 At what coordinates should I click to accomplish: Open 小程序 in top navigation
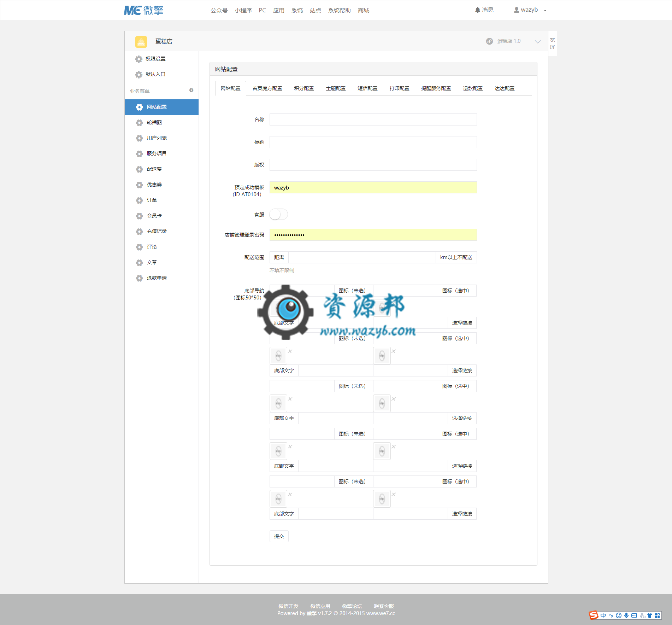click(243, 10)
